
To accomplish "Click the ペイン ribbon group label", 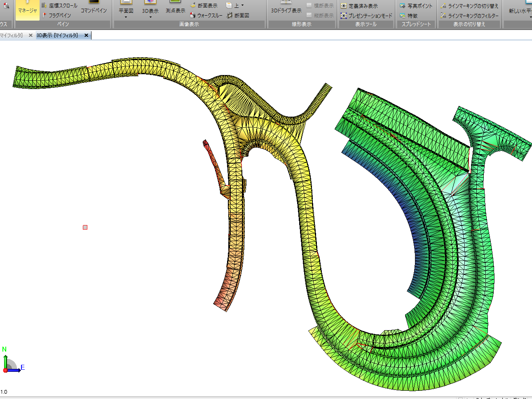I will pyautogui.click(x=63, y=24).
